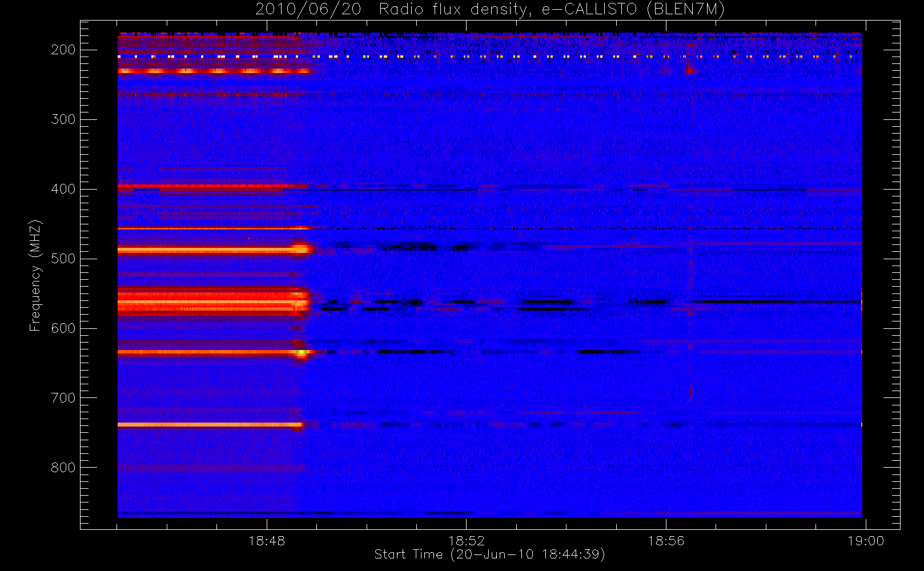Click the 18:48 time tick label
Viewport: 924px width, 571px height.
[x=267, y=541]
